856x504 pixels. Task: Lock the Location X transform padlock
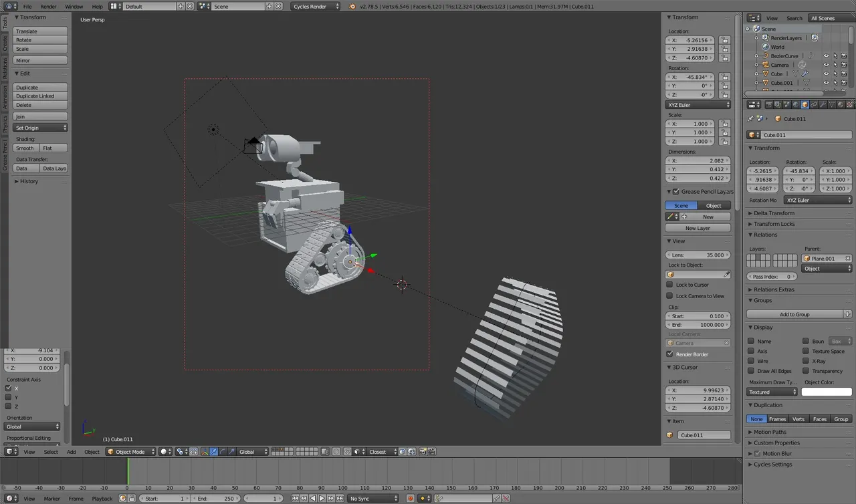pos(725,40)
